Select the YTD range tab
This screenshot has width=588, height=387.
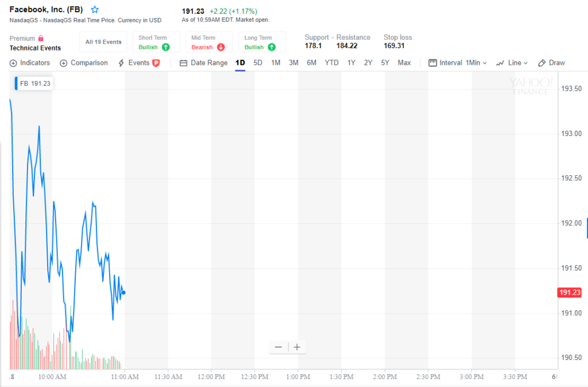[331, 63]
